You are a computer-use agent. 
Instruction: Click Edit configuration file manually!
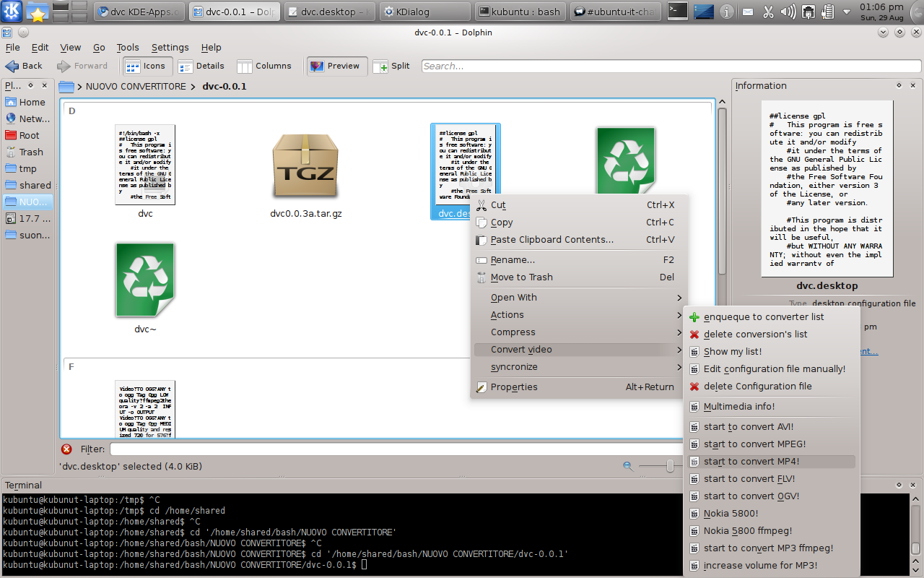click(x=771, y=369)
